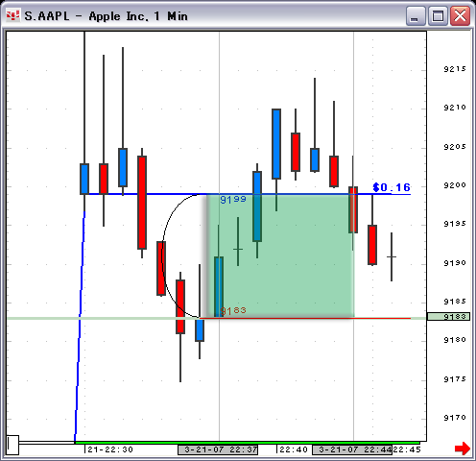Click the 9190 price axis label

[x=455, y=263]
